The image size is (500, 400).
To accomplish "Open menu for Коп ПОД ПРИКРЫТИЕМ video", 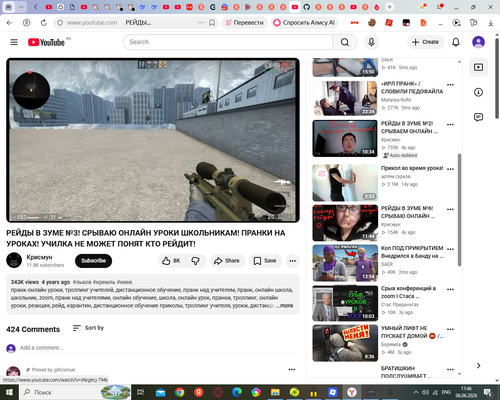I will pos(450,249).
